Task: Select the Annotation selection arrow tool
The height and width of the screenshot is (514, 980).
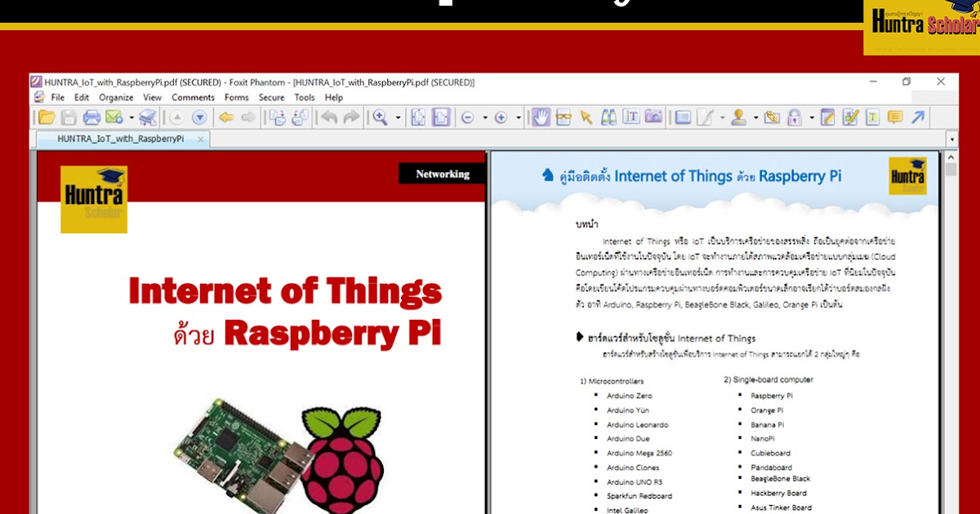Action: click(x=586, y=117)
